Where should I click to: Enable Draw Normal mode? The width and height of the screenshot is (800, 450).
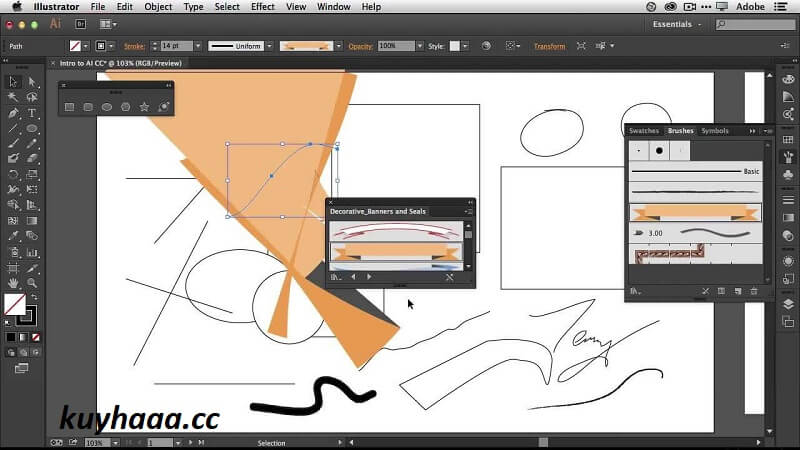coord(11,353)
